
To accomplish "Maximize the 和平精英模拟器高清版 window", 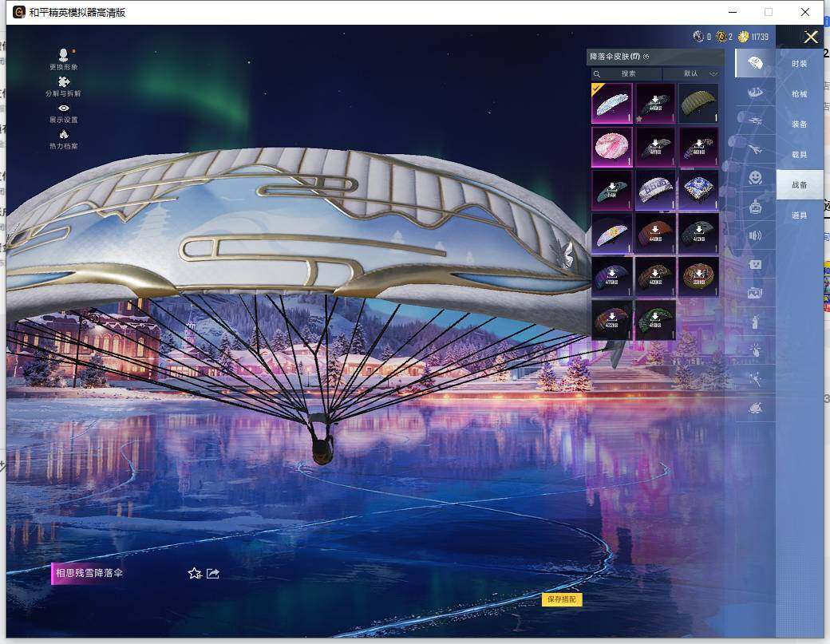I will coord(768,12).
